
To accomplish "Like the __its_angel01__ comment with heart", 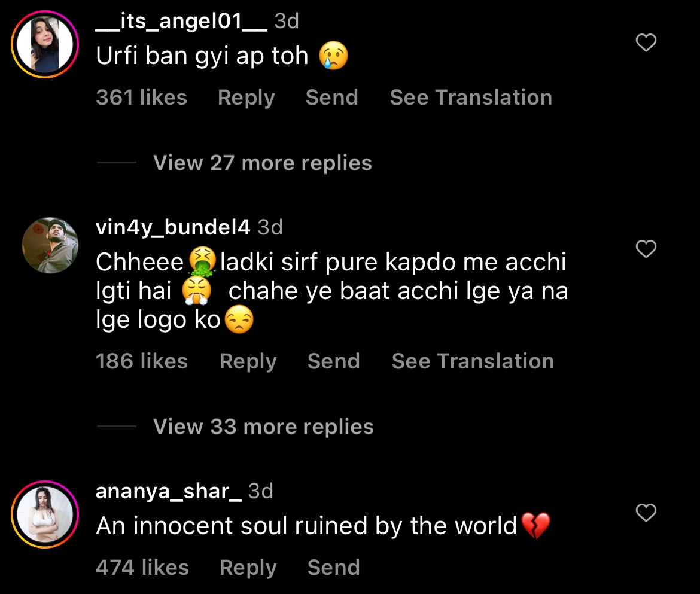I will pyautogui.click(x=646, y=42).
